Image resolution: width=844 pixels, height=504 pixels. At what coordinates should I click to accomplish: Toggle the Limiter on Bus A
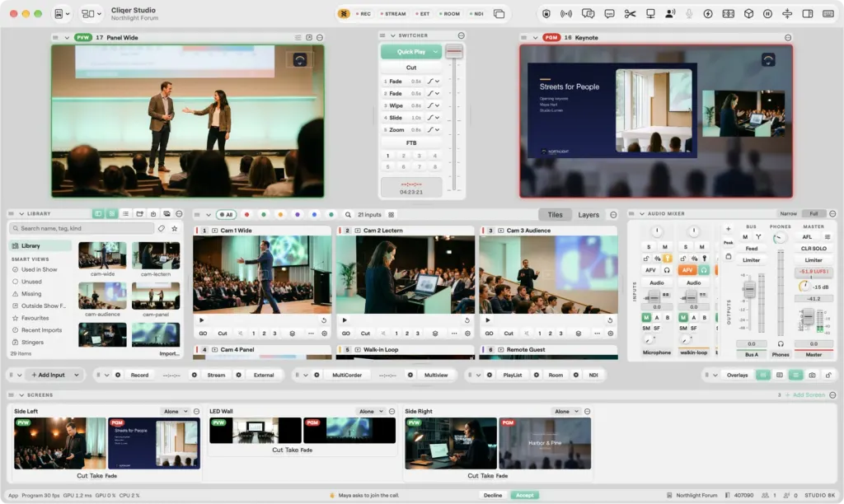(x=752, y=260)
